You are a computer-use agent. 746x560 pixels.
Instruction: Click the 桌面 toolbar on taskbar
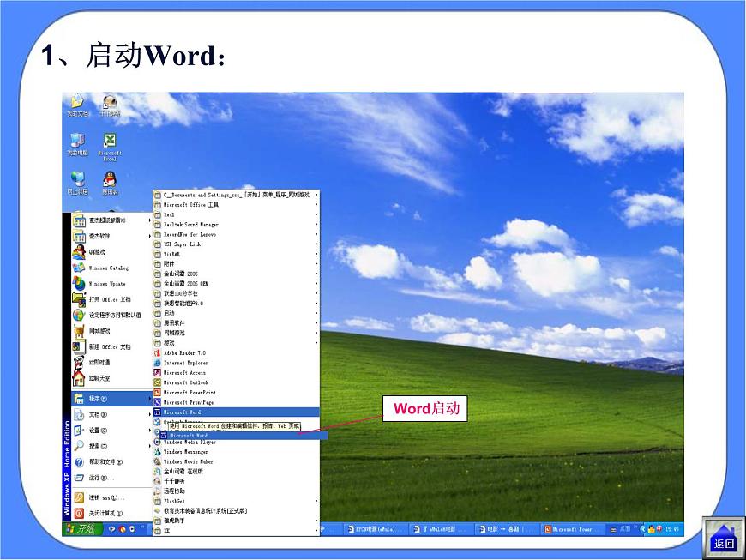click(x=625, y=529)
